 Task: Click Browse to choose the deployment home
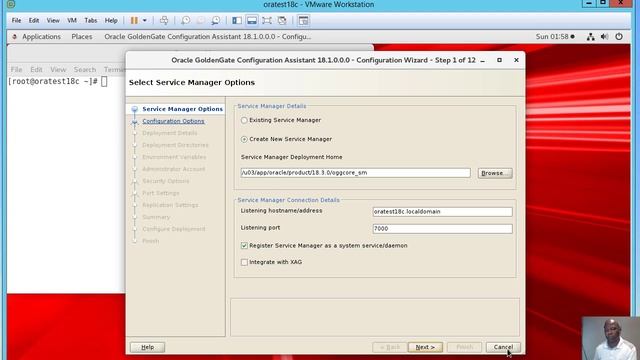(495, 173)
